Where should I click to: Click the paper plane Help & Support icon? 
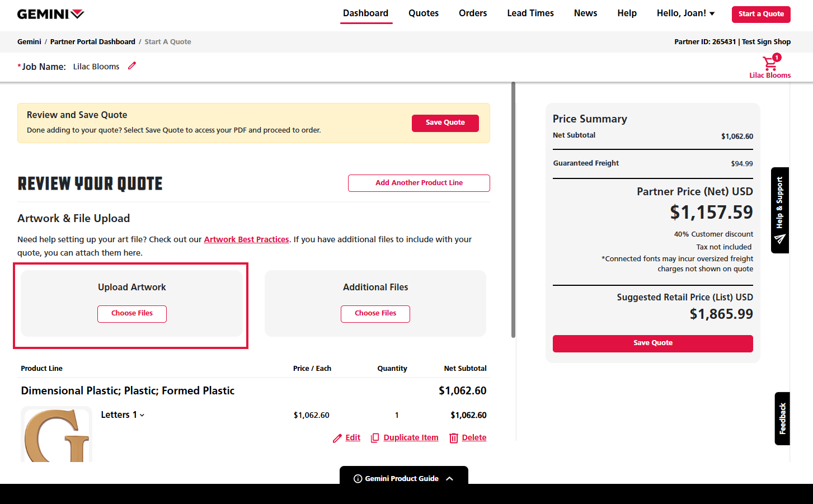pyautogui.click(x=780, y=239)
